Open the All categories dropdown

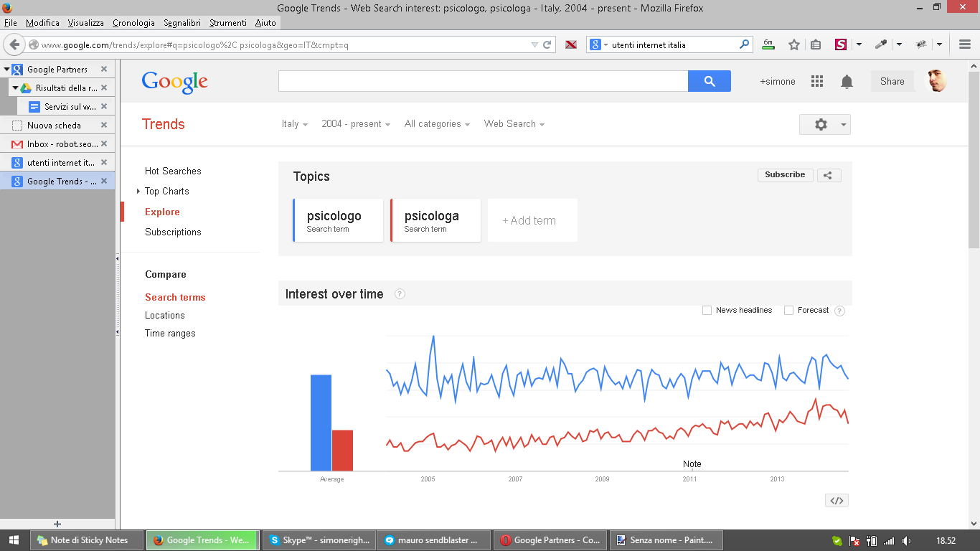[x=437, y=124]
